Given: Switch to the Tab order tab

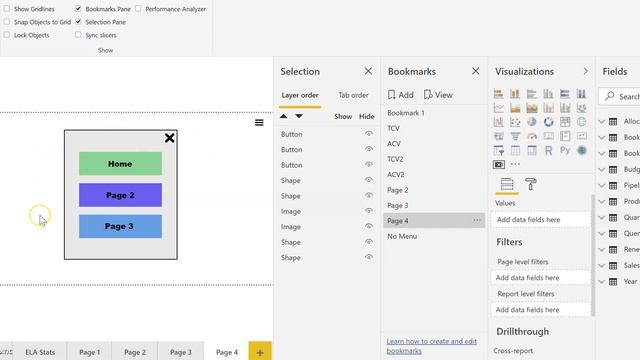Looking at the screenshot, I should (353, 95).
